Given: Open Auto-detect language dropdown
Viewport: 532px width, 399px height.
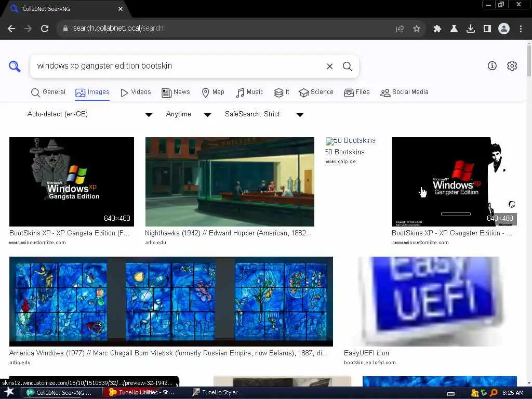Looking at the screenshot, I should click(x=89, y=114).
